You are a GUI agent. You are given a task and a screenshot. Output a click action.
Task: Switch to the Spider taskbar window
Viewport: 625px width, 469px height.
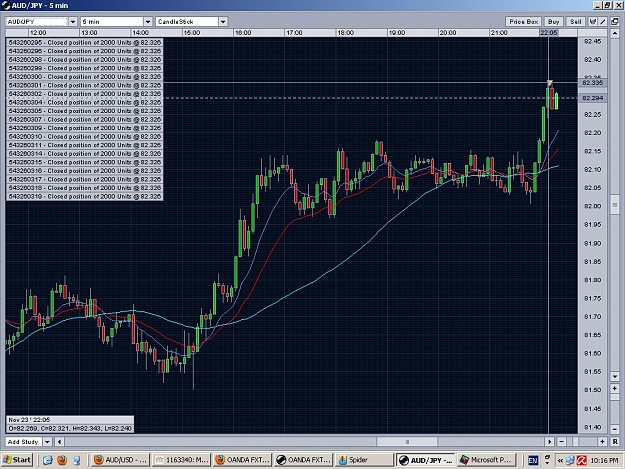(x=364, y=460)
